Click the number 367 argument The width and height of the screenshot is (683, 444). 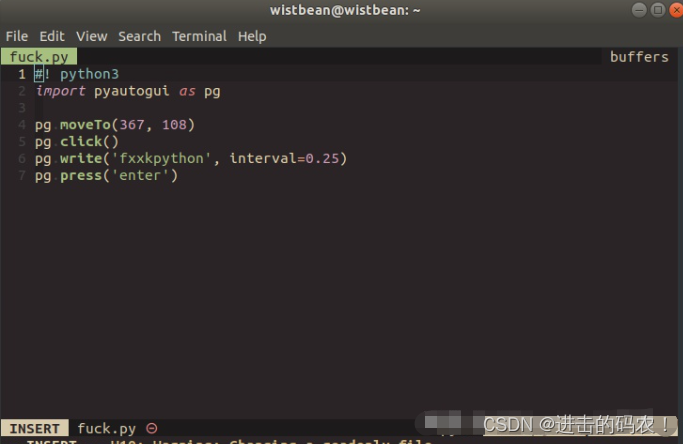[132, 125]
